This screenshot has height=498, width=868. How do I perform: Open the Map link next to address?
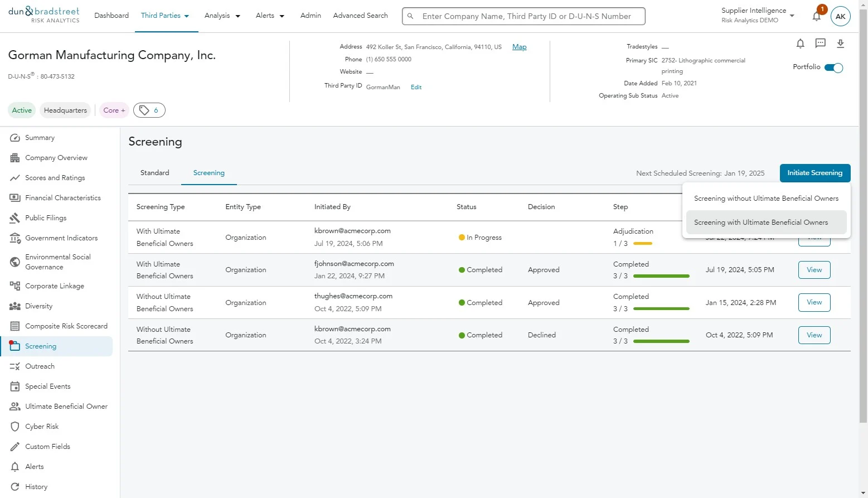[x=519, y=47]
